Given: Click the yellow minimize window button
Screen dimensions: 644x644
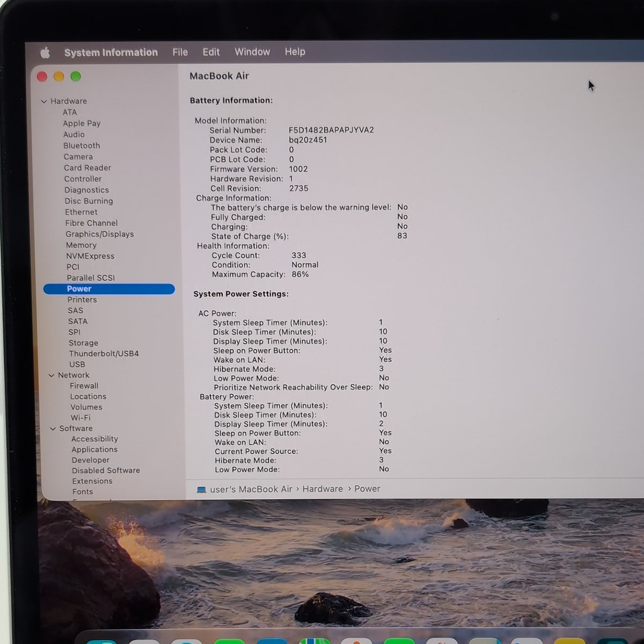Looking at the screenshot, I should 59,77.
